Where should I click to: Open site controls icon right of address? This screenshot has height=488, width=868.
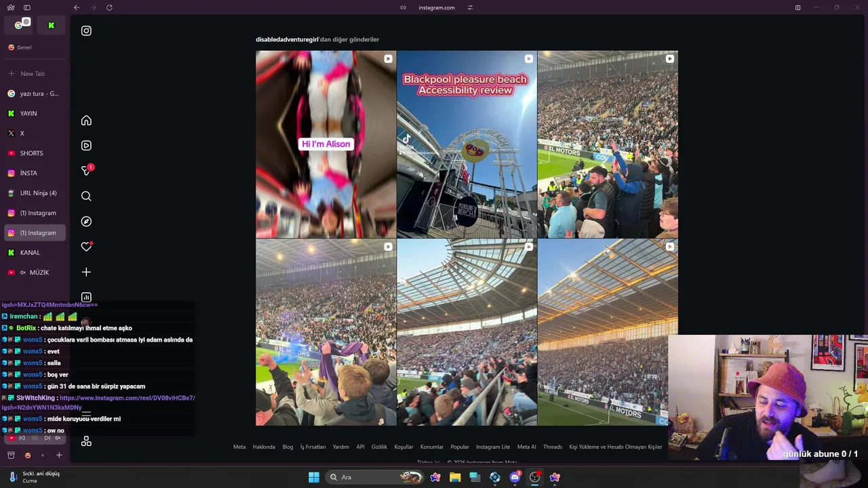point(470,7)
